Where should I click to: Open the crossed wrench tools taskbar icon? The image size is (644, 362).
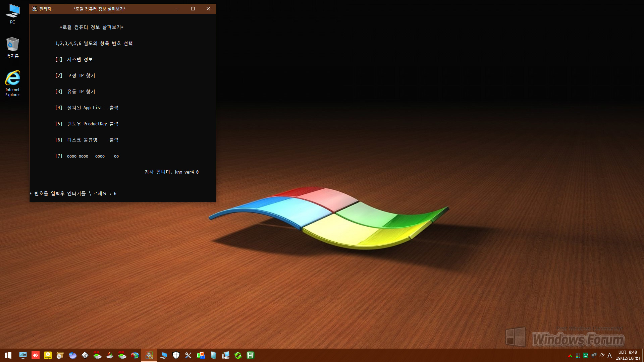coord(188,355)
